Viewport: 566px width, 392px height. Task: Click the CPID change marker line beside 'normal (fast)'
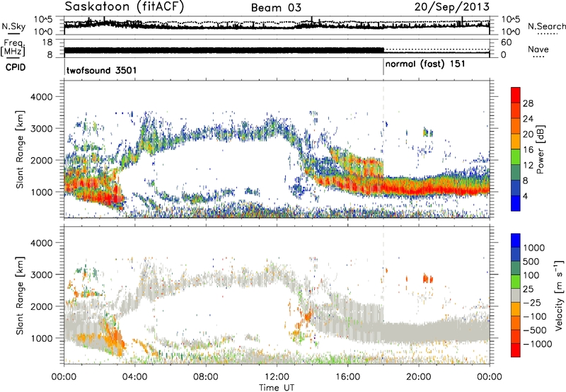click(383, 67)
